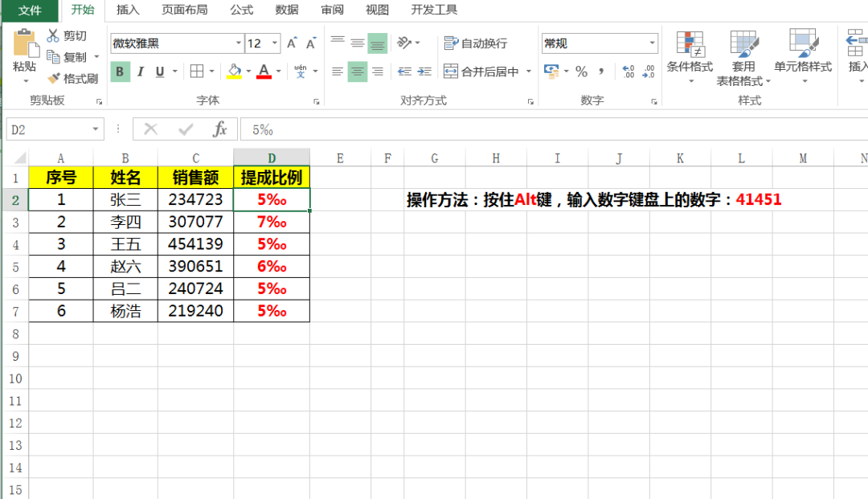Open the fill color dropdown arrow
The height and width of the screenshot is (499, 868).
point(248,72)
